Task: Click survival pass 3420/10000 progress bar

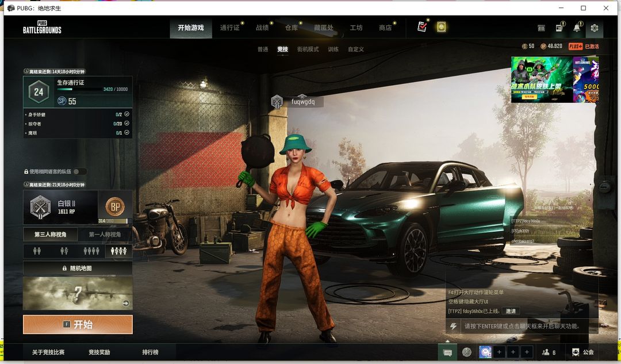Action: tap(78, 90)
